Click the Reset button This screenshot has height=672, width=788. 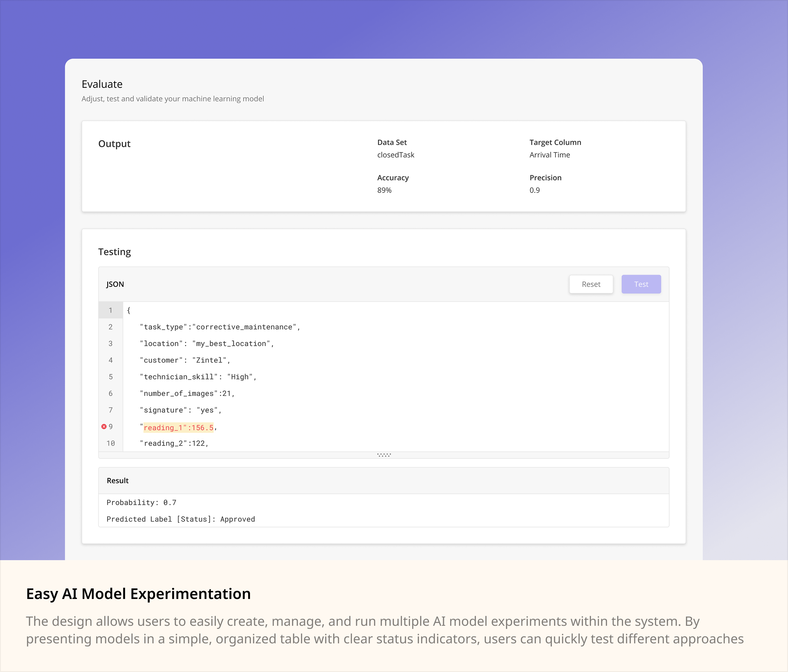(591, 284)
